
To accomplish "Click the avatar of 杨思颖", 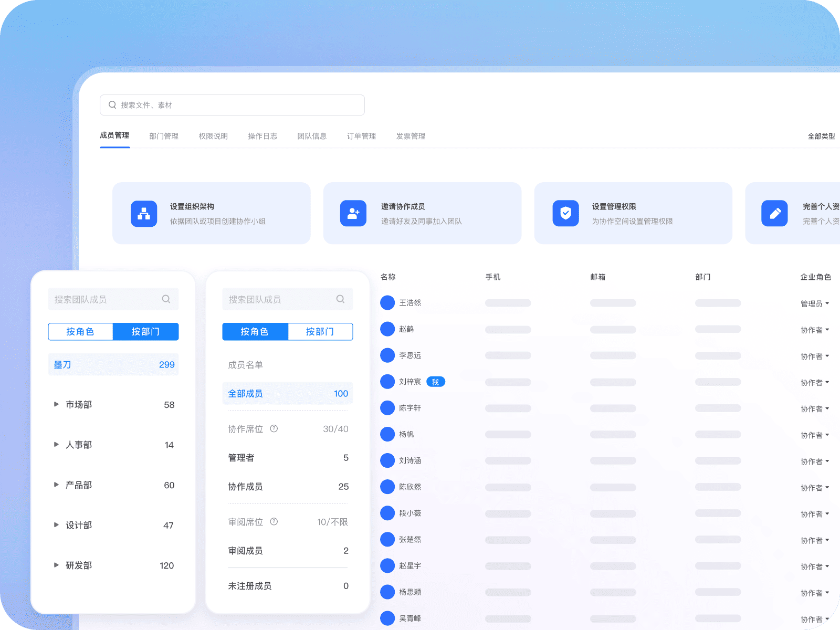I will [x=387, y=592].
